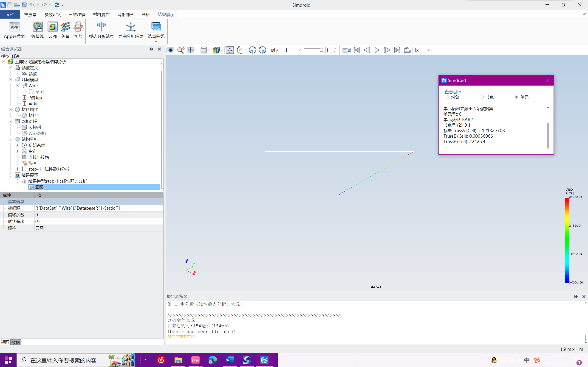The height and width of the screenshot is (367, 588).
Task: Select the 节点 radio button in query panel
Action: coord(482,97)
